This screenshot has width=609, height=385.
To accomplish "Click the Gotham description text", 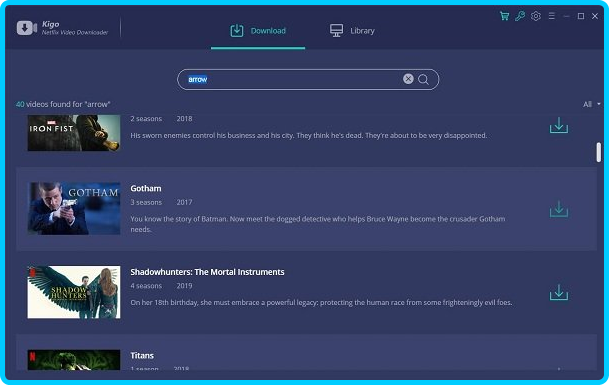I will 318,224.
